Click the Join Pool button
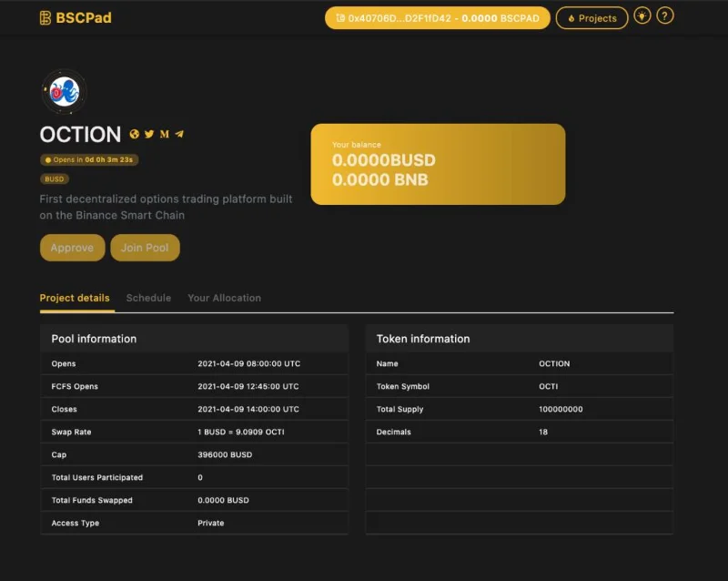728x581 pixels. pos(145,248)
